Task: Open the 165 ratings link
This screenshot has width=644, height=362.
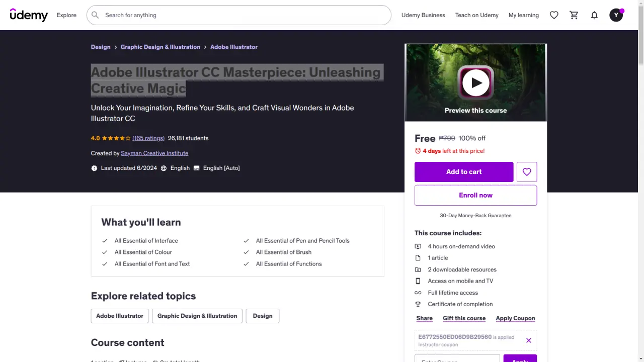Action: (148, 138)
